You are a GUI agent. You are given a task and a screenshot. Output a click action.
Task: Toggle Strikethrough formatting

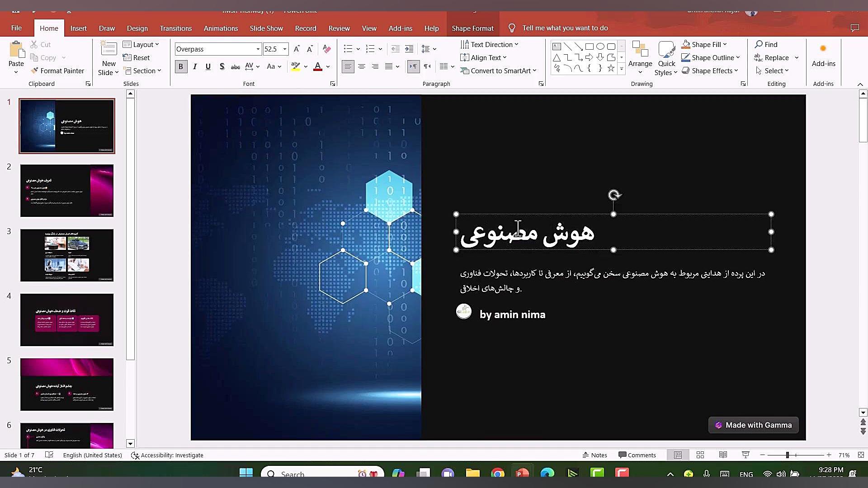[235, 66]
